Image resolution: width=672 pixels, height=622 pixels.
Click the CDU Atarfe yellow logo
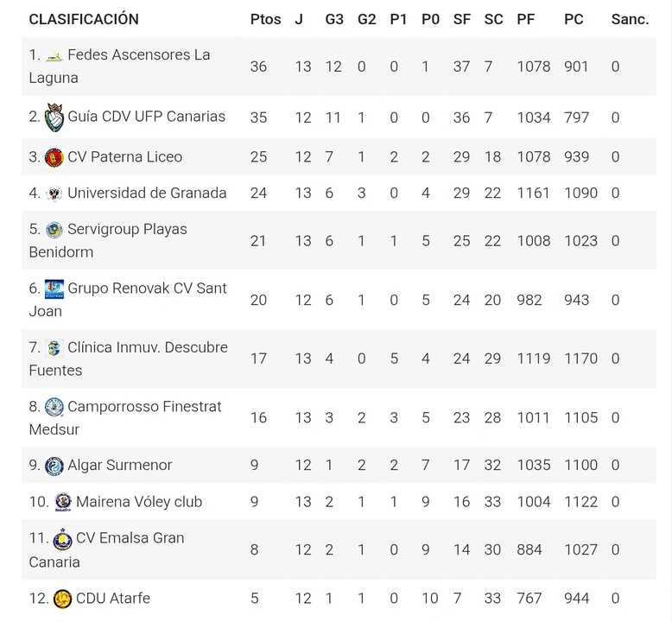click(x=63, y=599)
